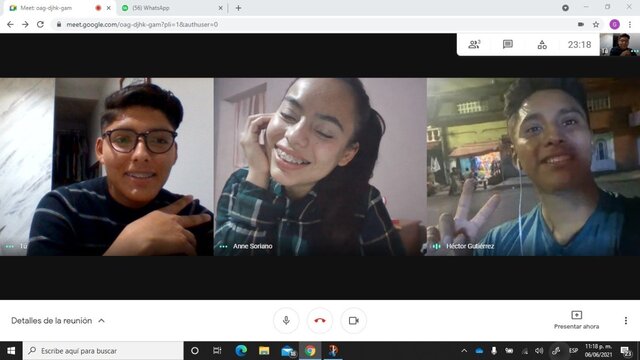Click the Chrome media indicator icon in the title bar

(x=565, y=8)
